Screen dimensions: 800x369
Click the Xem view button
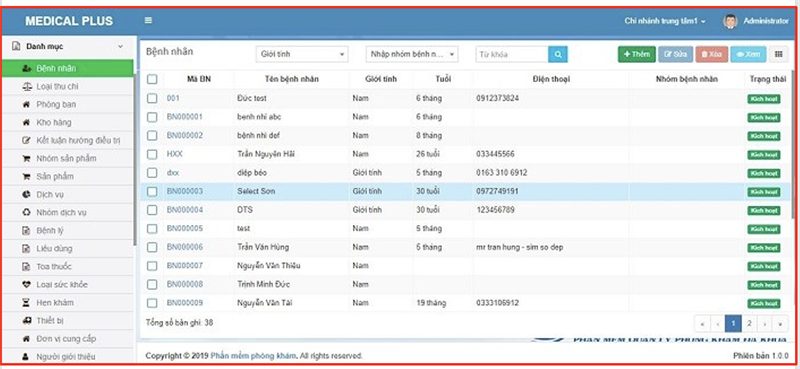point(748,54)
